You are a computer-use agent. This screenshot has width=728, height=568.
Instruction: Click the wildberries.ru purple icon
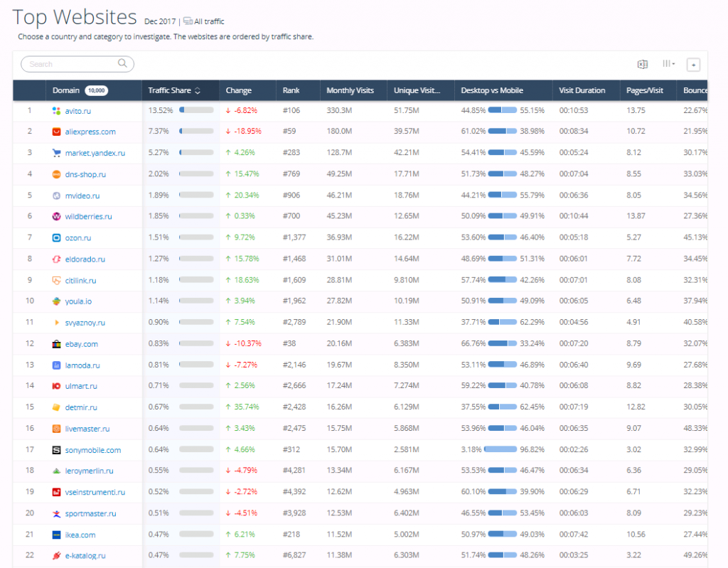tap(57, 217)
